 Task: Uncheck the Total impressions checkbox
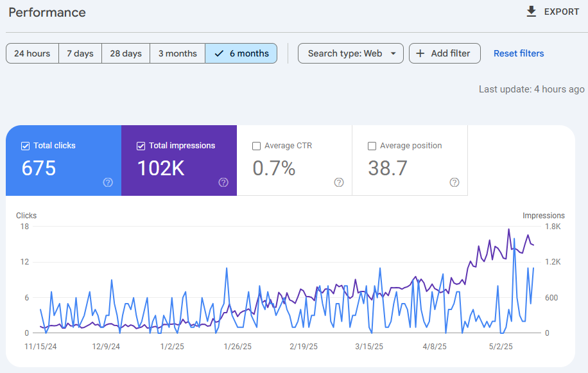click(x=141, y=146)
